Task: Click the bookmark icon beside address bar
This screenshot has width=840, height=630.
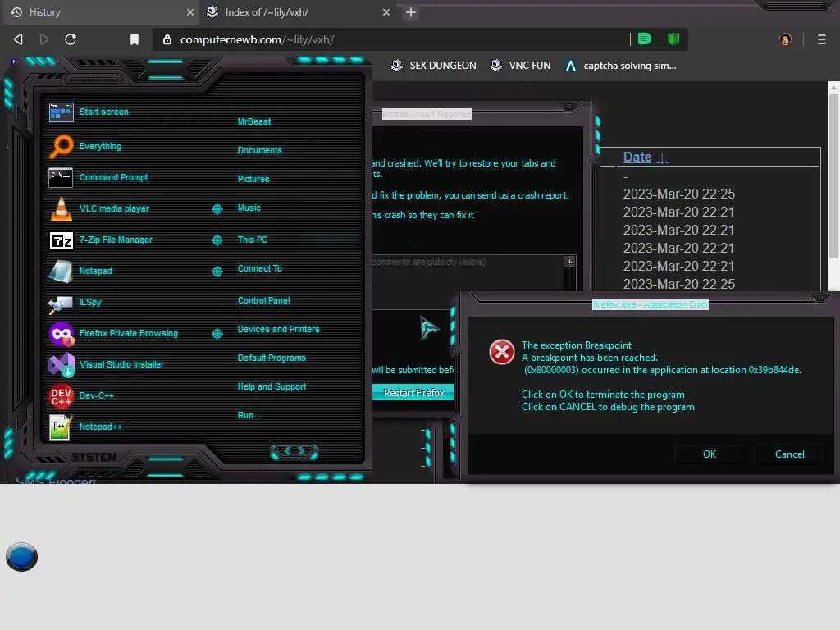Action: tap(135, 39)
